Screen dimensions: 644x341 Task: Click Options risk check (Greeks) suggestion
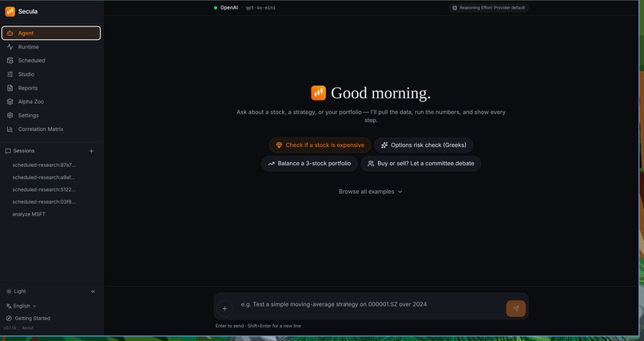pos(423,145)
